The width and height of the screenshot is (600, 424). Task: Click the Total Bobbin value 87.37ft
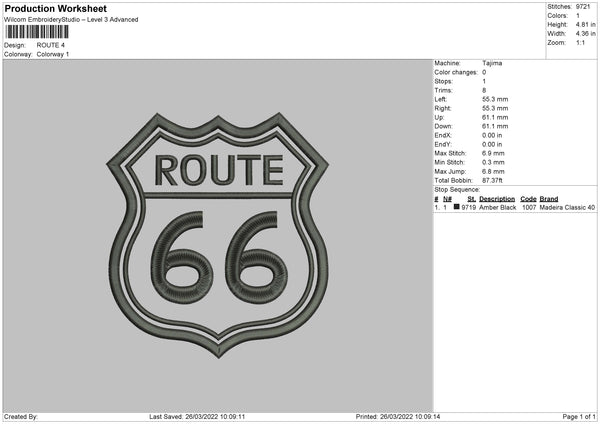492,181
